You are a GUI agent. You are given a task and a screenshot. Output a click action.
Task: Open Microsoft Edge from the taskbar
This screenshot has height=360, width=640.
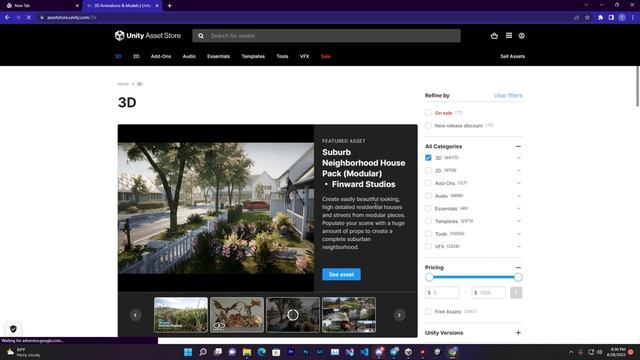(x=262, y=352)
